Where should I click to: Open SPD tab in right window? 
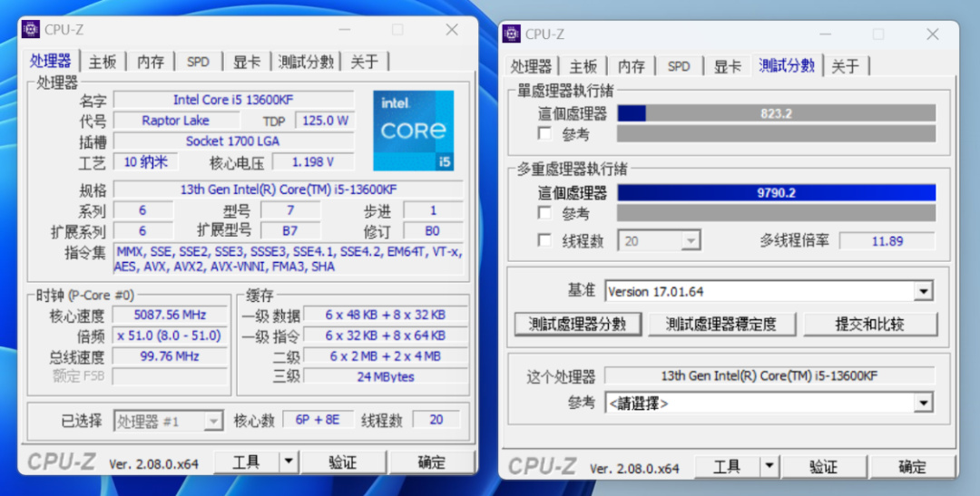pos(679,66)
